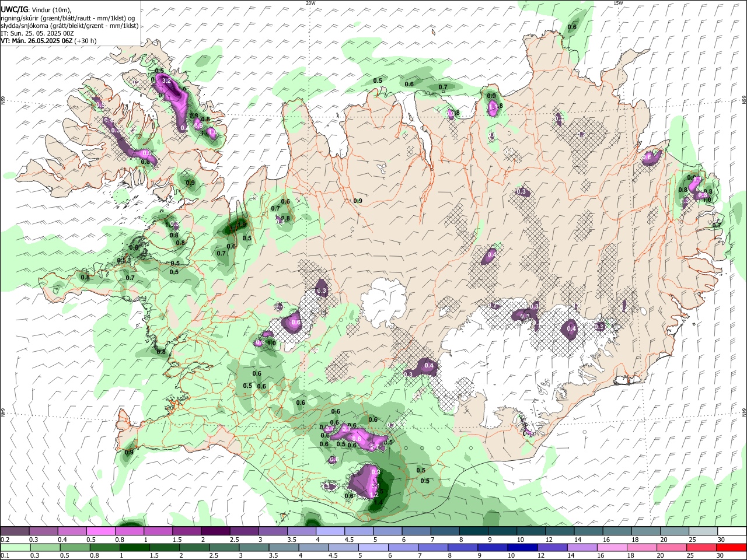Image resolution: width=747 pixels, height=560 pixels.
Task: Choose the medium green 0.5–0.8 rain scale swatch
Action: click(x=75, y=548)
